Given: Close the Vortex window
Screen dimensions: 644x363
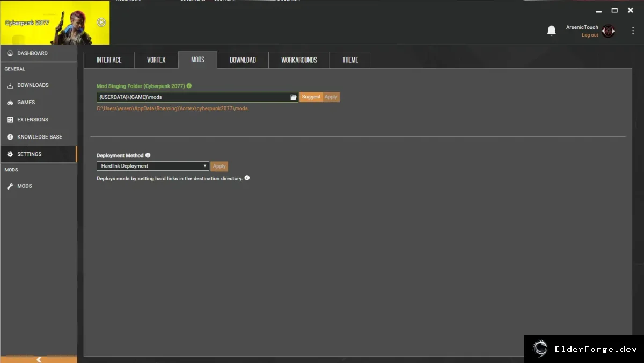Looking at the screenshot, I should pyautogui.click(x=631, y=10).
